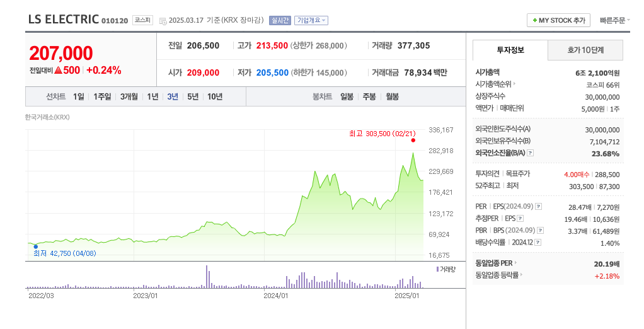Select the 3년 line chart period
This screenshot has height=329, width=644.
tap(173, 96)
